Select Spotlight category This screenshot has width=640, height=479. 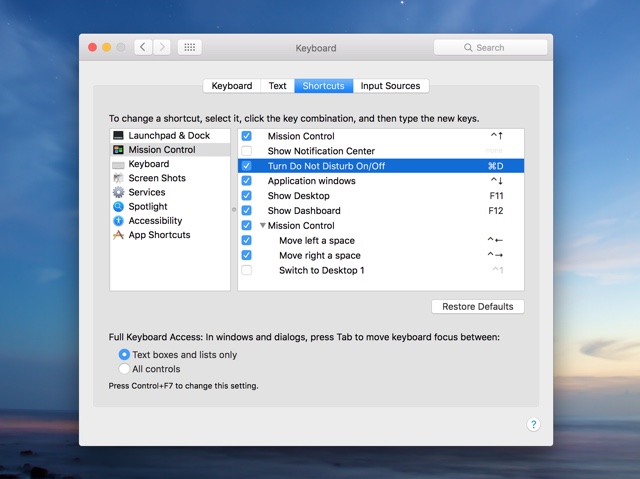click(x=170, y=206)
